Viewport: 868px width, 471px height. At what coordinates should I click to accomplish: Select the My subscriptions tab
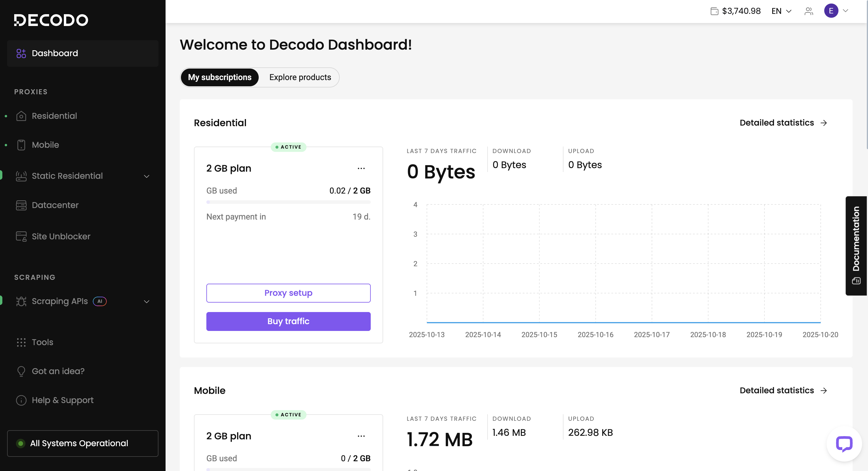tap(220, 77)
